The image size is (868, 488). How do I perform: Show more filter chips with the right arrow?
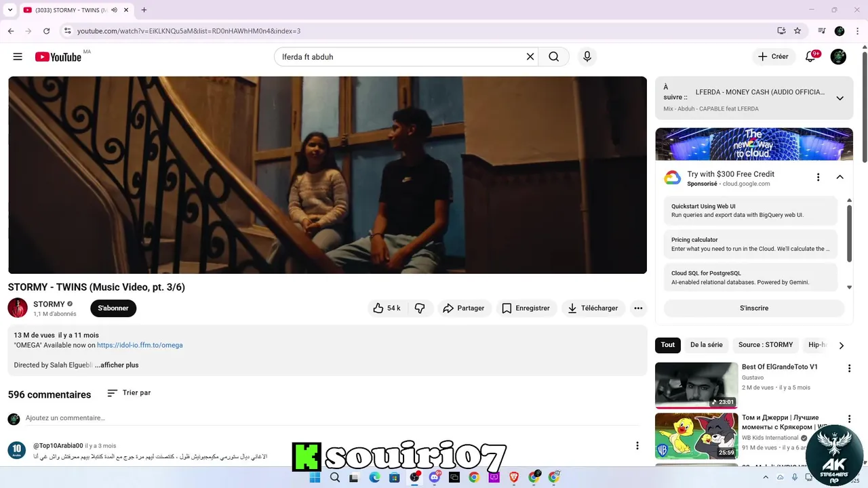pyautogui.click(x=841, y=346)
